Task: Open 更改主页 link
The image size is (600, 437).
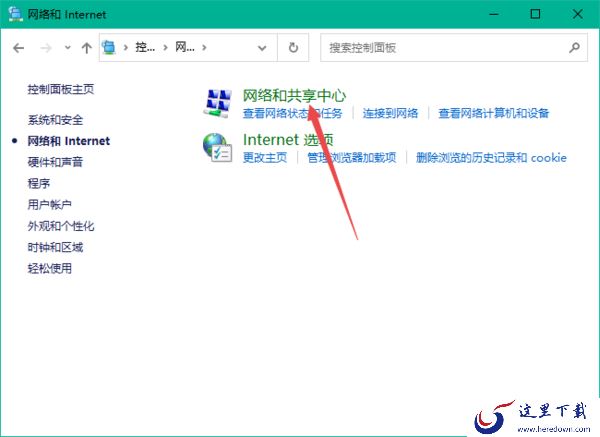Action: (x=265, y=158)
